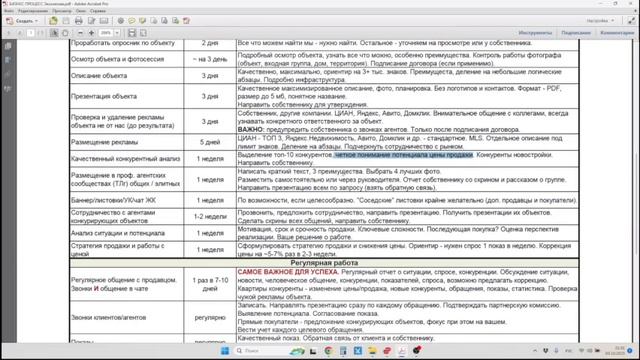Click the gear settings icon in toolbar
This screenshot has height=360, width=640.
121,21
